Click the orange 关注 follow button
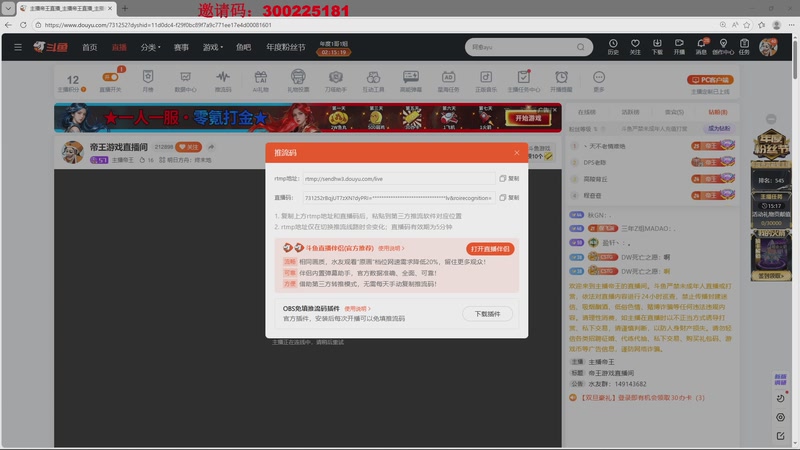The image size is (800, 450). [x=188, y=147]
